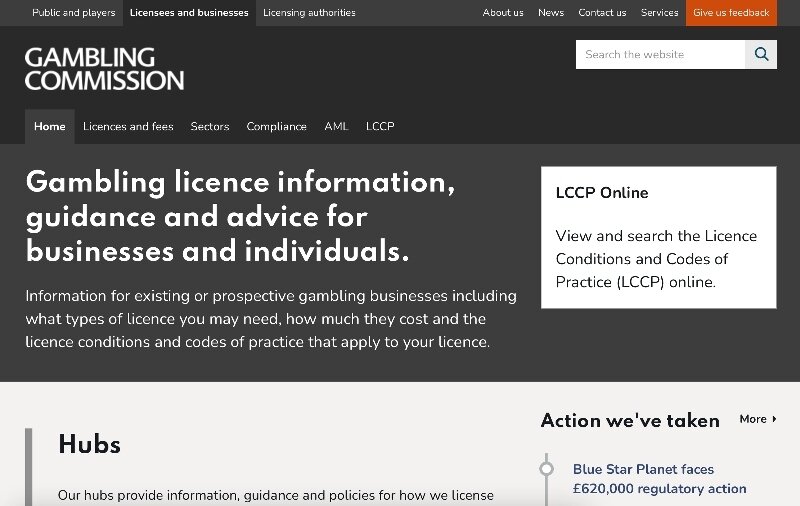Select Licensees and businesses tab
This screenshot has height=506, width=800.
pos(189,13)
